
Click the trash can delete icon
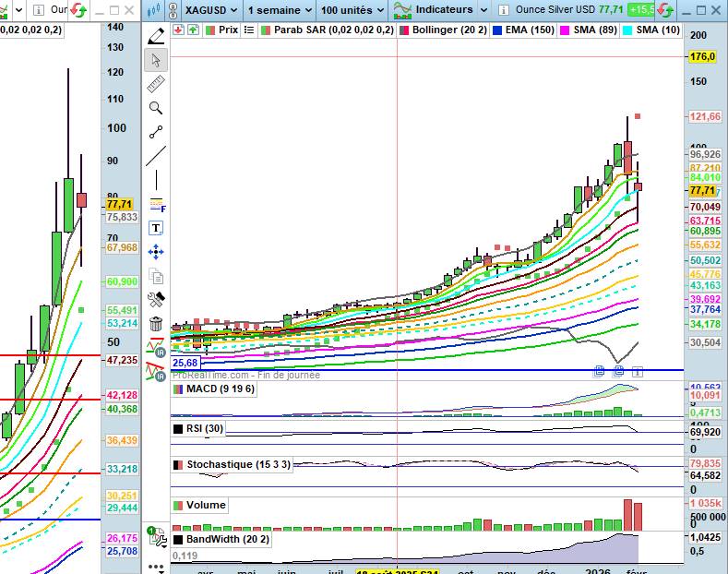click(156, 324)
